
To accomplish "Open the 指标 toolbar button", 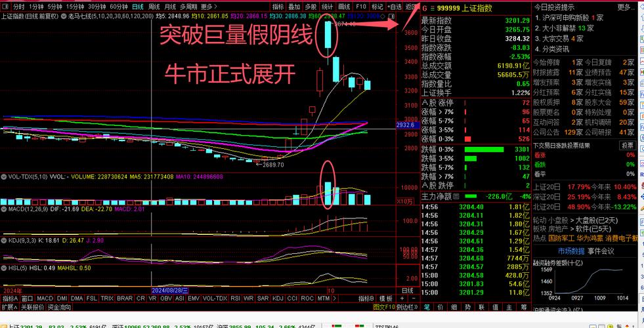I will pyautogui.click(x=278, y=7).
